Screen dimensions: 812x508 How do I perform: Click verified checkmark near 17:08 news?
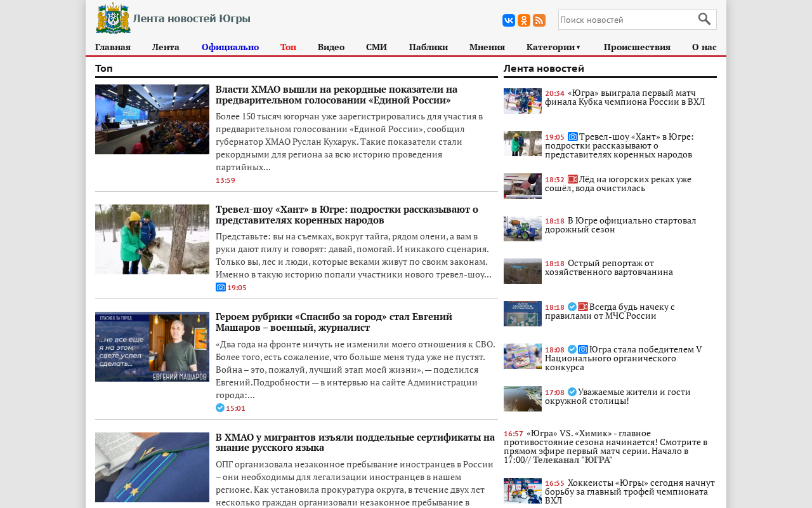point(572,392)
